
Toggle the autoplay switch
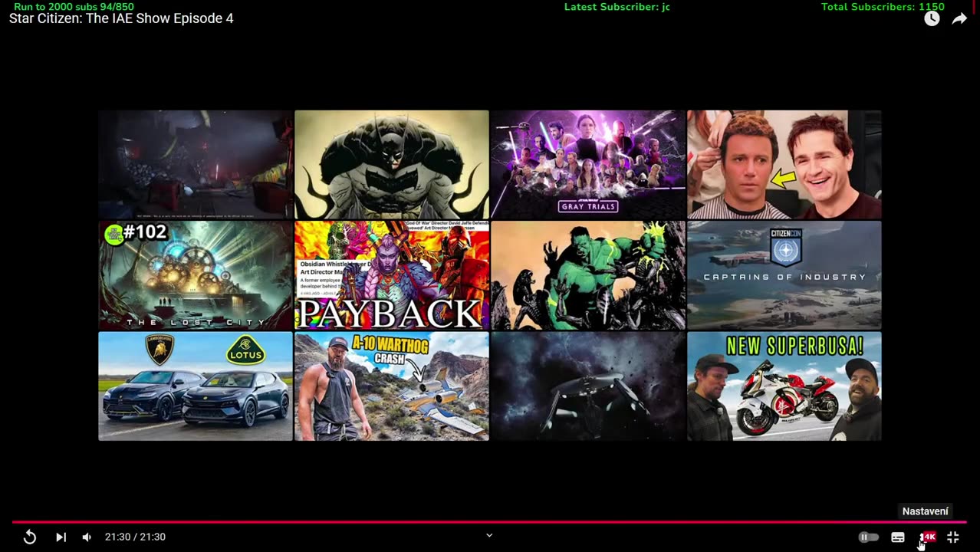coord(868,537)
